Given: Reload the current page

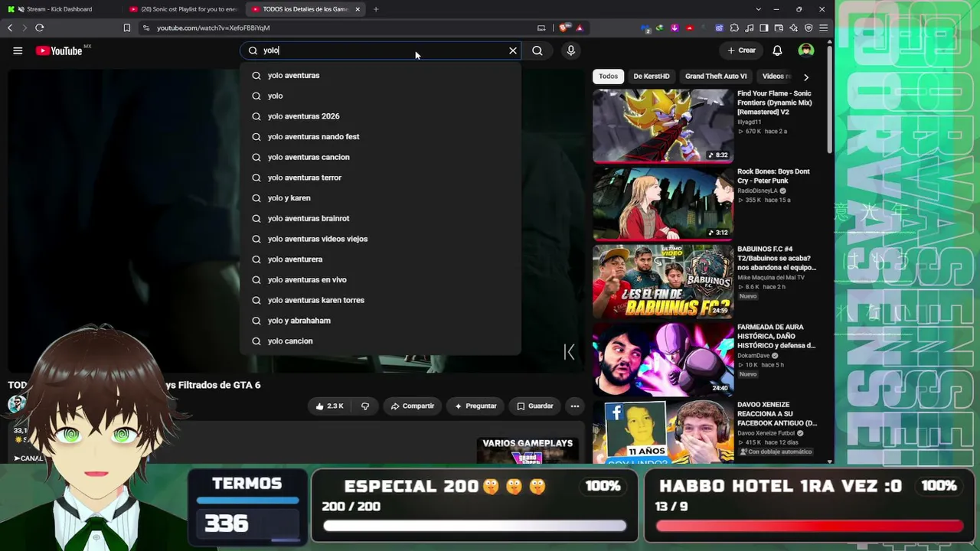Looking at the screenshot, I should [40, 28].
